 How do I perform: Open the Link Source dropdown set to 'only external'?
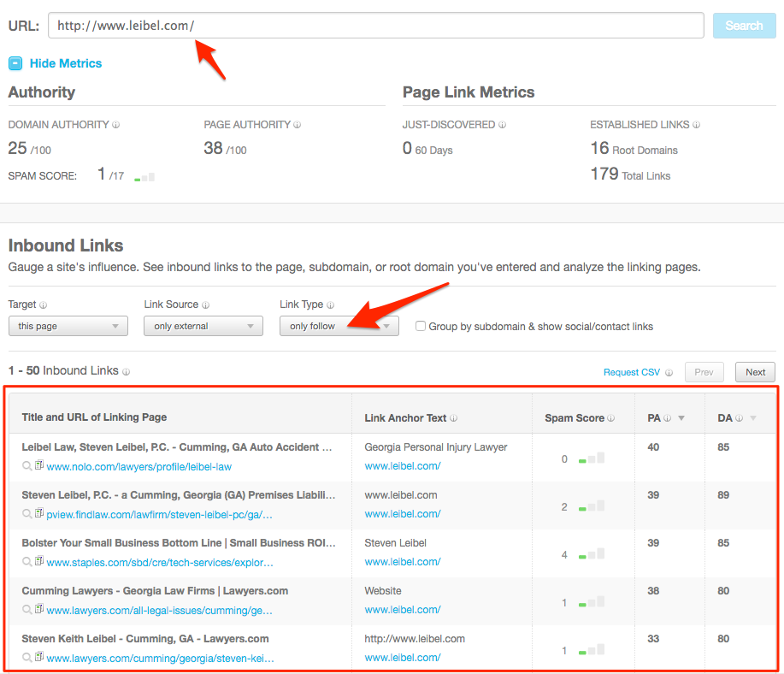pyautogui.click(x=203, y=326)
